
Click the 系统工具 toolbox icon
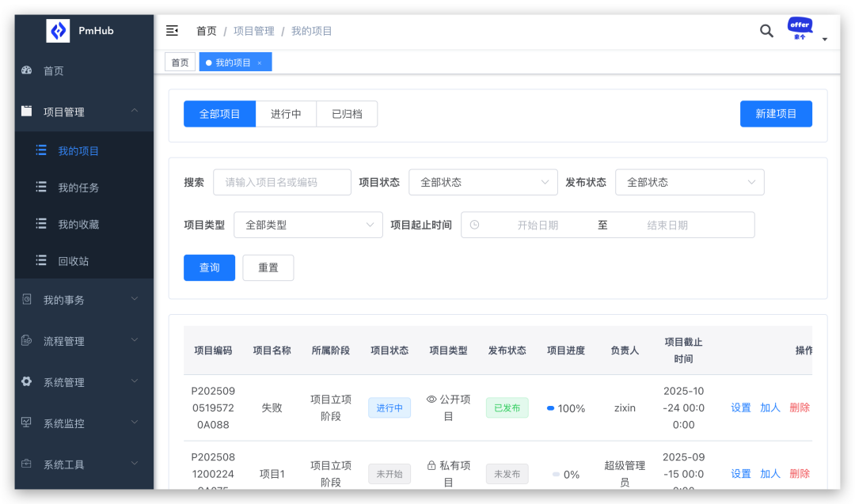point(27,464)
